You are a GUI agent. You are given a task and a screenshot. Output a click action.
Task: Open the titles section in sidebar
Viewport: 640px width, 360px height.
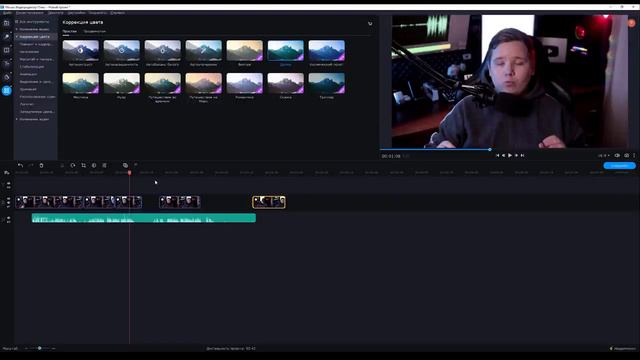click(x=7, y=64)
